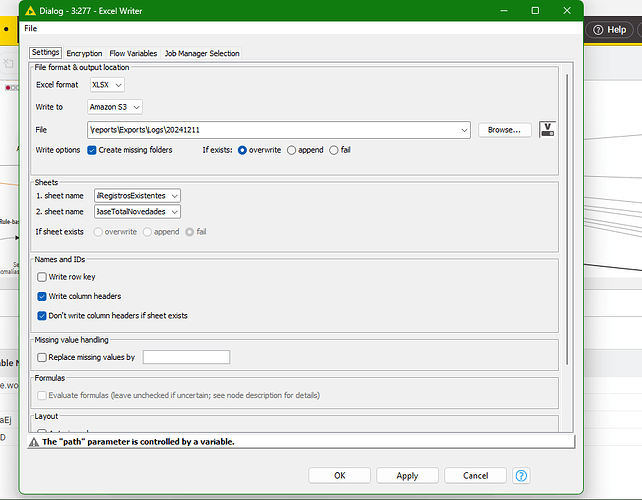Open the blue help question mark button
The image size is (642, 500).
pos(521,475)
